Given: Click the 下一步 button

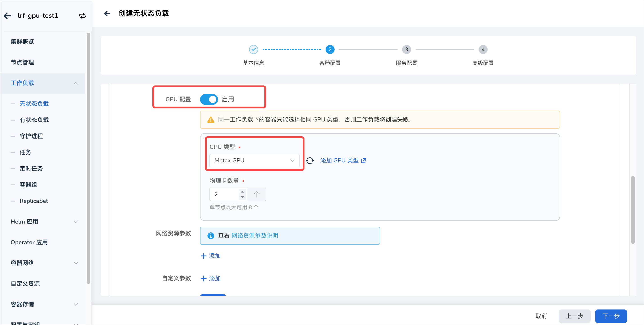Looking at the screenshot, I should point(611,316).
